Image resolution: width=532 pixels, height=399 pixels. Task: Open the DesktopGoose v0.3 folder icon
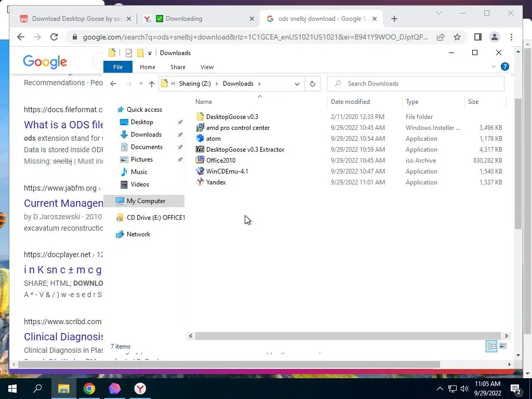(x=200, y=117)
